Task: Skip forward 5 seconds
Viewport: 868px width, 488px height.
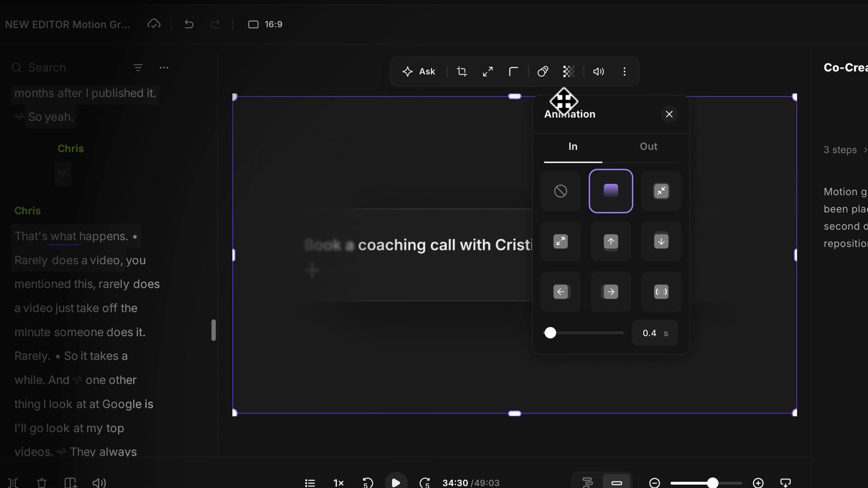Action: click(425, 483)
